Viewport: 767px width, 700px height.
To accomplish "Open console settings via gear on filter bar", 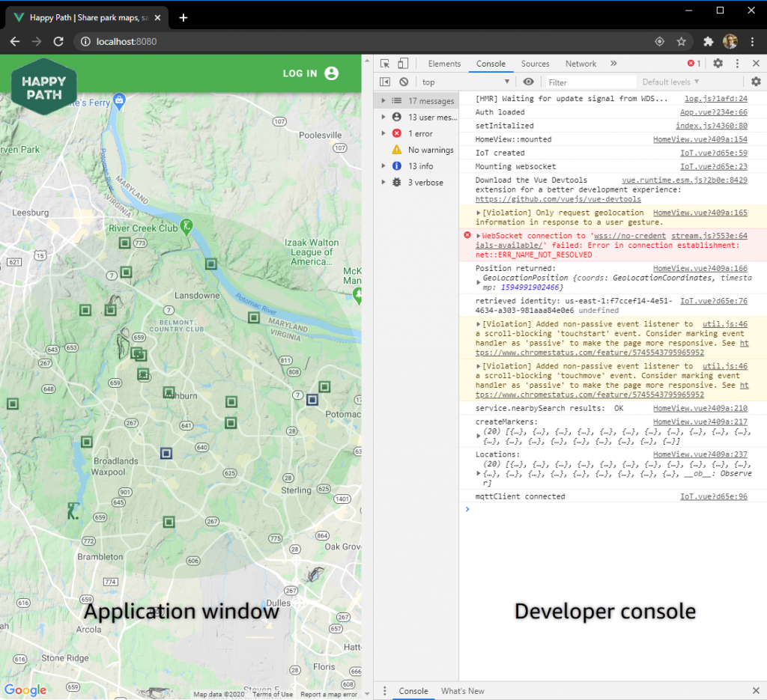I will click(x=756, y=81).
